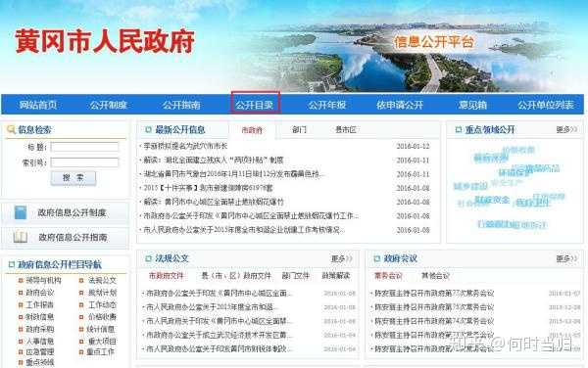The height and width of the screenshot is (368, 588).
Task: Open 财政信息 in the 栏目导航 list
Action: pyautogui.click(x=40, y=317)
